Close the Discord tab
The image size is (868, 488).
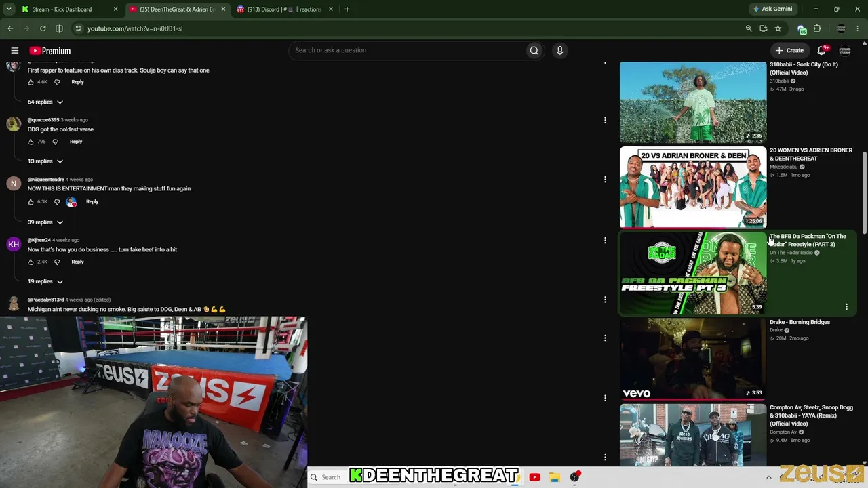331,9
